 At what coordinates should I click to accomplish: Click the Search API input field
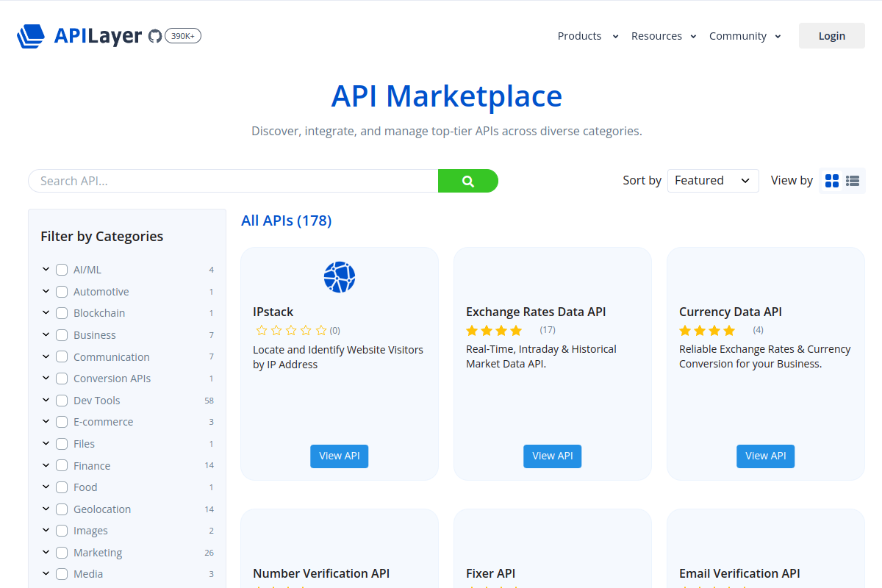[x=233, y=181]
